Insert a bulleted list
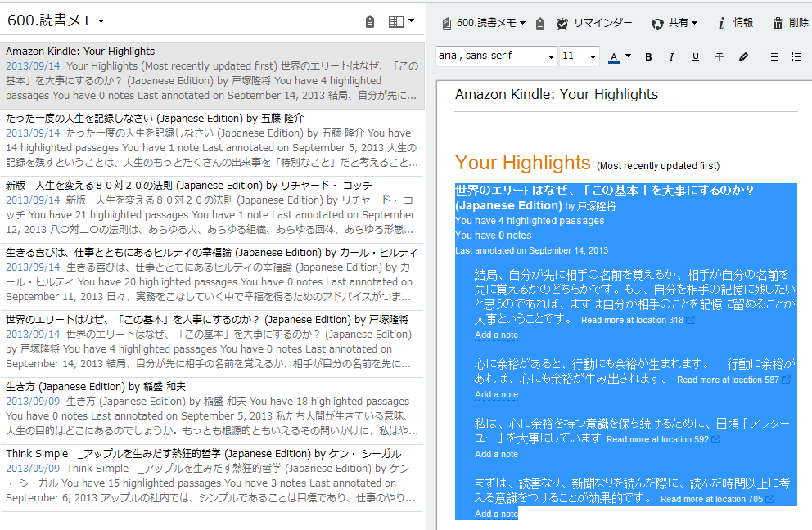The width and height of the screenshot is (812, 530). tap(773, 57)
